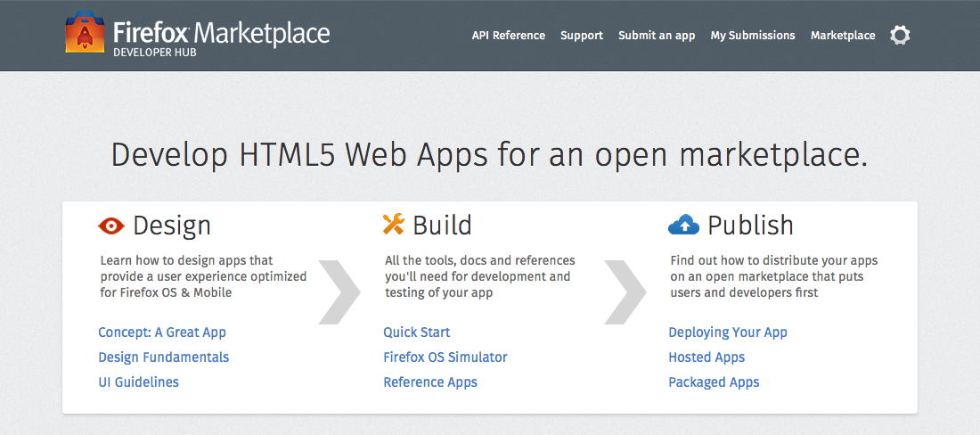This screenshot has height=435, width=980.
Task: Open the Quick Start link
Action: tap(416, 332)
